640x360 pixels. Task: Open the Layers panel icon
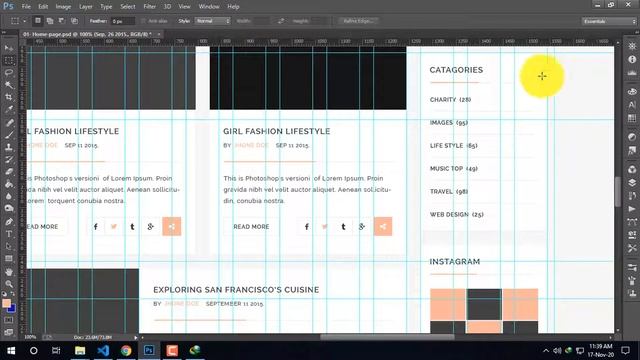(632, 182)
